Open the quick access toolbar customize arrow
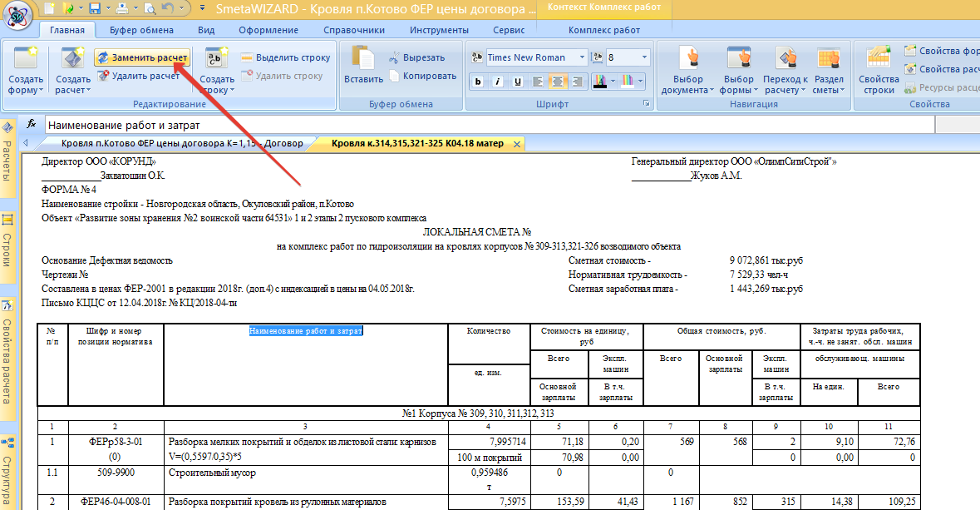980x510 pixels. [x=202, y=9]
